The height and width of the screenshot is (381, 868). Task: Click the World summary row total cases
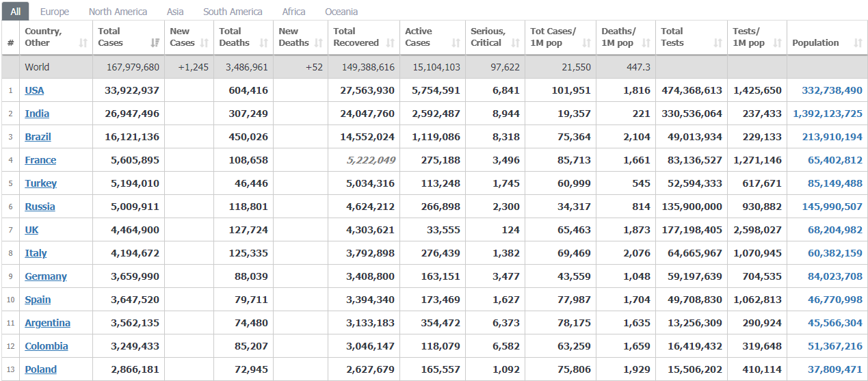(x=133, y=67)
